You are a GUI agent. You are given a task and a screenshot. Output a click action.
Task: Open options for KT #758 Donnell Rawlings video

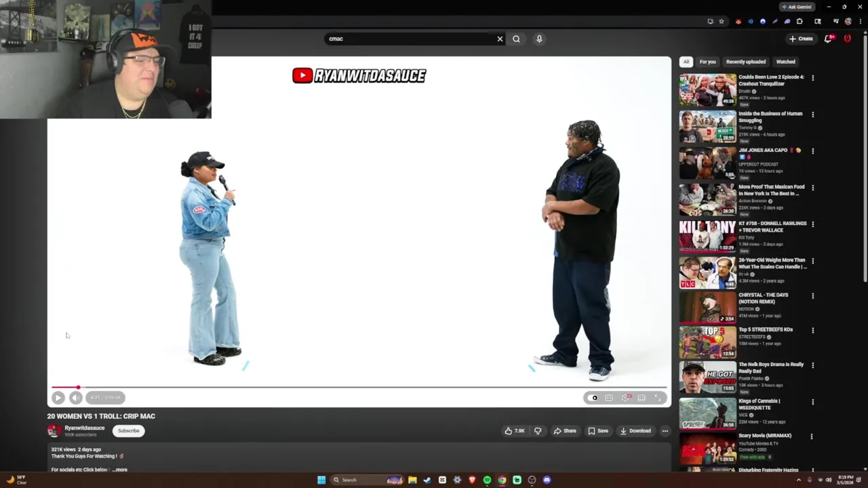point(812,224)
